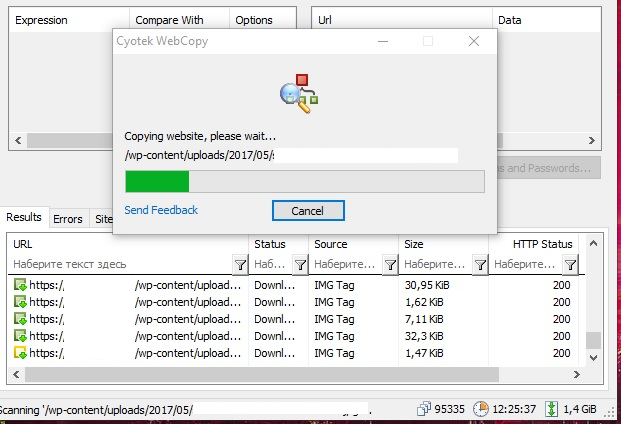Close the Cyotek WebCopy progress dialog
This screenshot has height=424, width=621.
474,41
